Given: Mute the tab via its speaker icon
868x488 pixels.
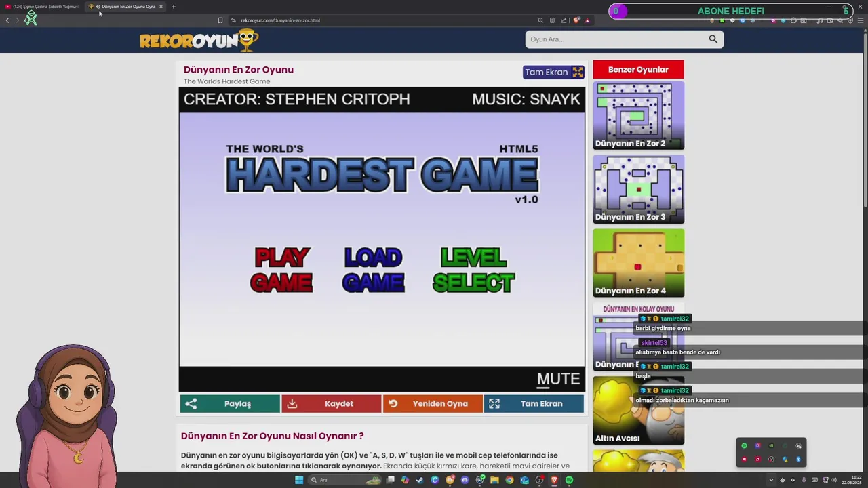Looking at the screenshot, I should click(98, 7).
